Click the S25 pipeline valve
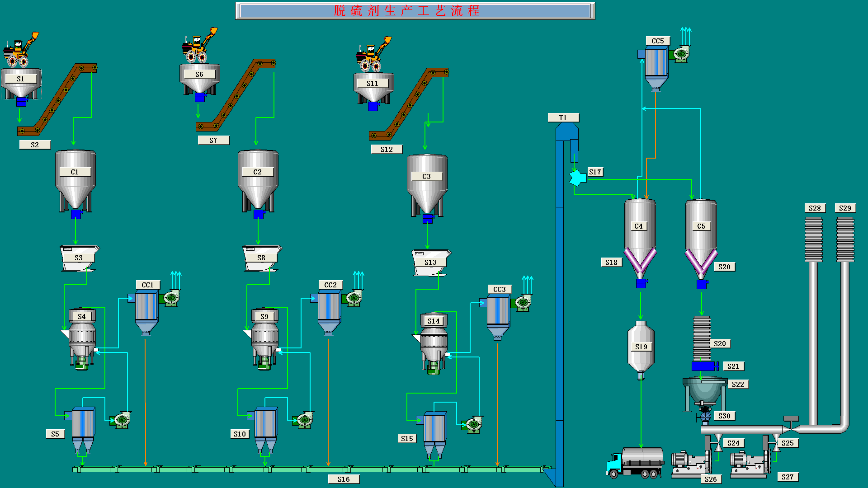Viewport: 868px width, 488px height. pos(776,443)
